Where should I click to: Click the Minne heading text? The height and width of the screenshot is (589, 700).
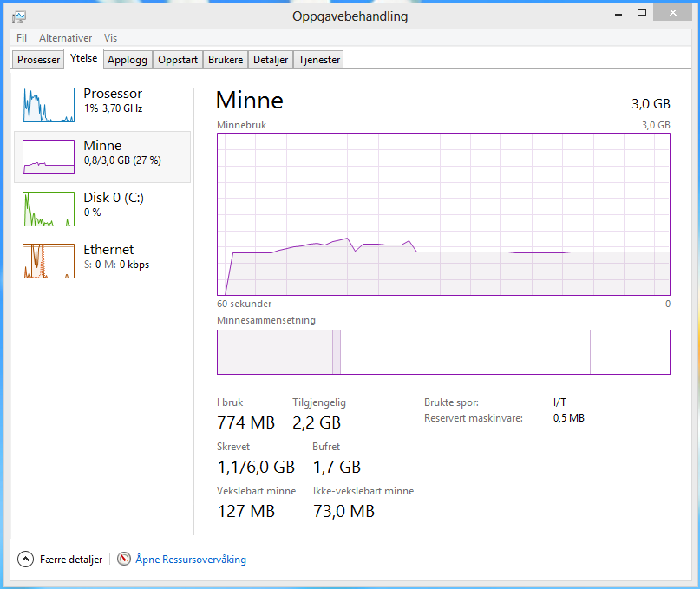pos(250,100)
